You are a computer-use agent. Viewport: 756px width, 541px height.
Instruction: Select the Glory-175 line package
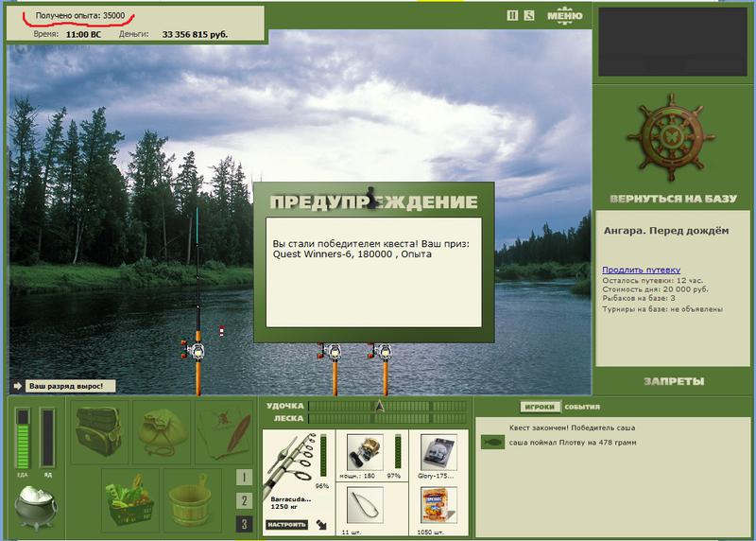point(438,451)
